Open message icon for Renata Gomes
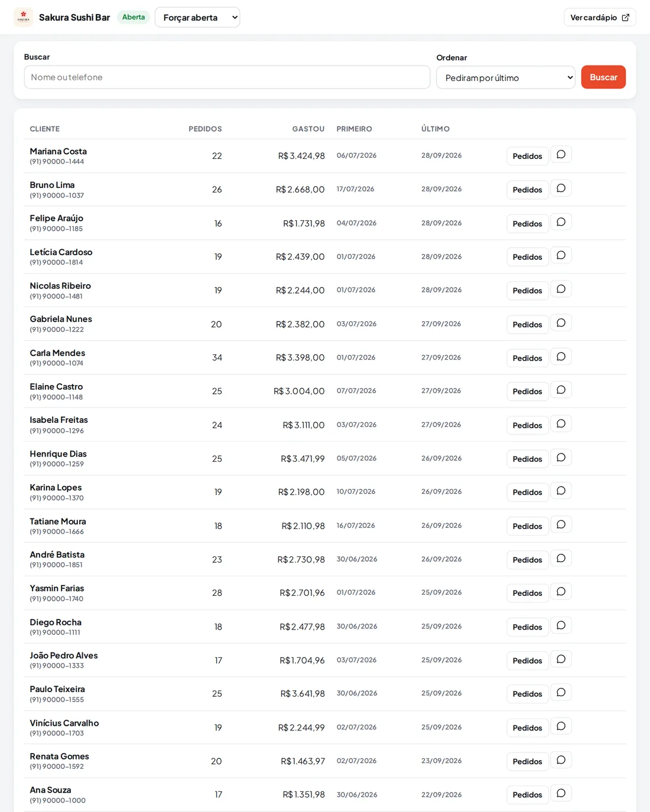 (561, 760)
